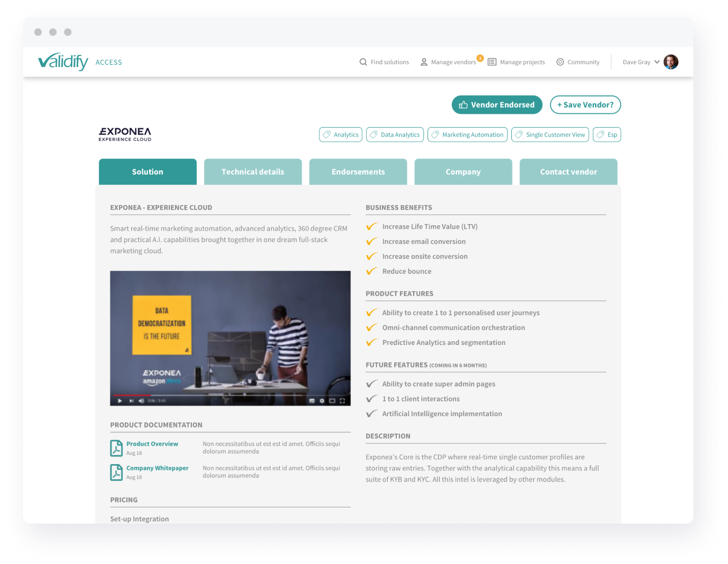Click the BUSINESS BENEFITS heading

click(399, 207)
